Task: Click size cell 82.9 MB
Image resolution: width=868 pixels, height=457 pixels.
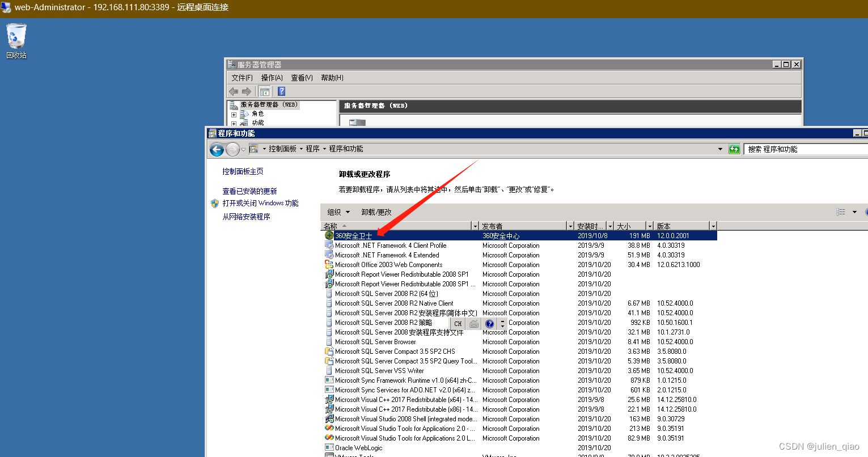Action: [640, 438]
